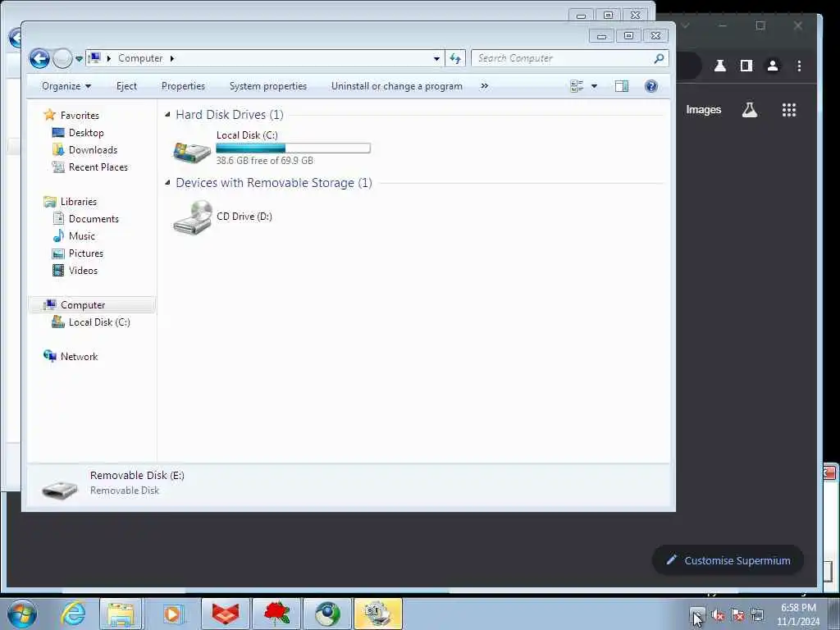The image size is (840, 630).
Task: Select Libraries in the navigation pane
Action: pyautogui.click(x=78, y=202)
